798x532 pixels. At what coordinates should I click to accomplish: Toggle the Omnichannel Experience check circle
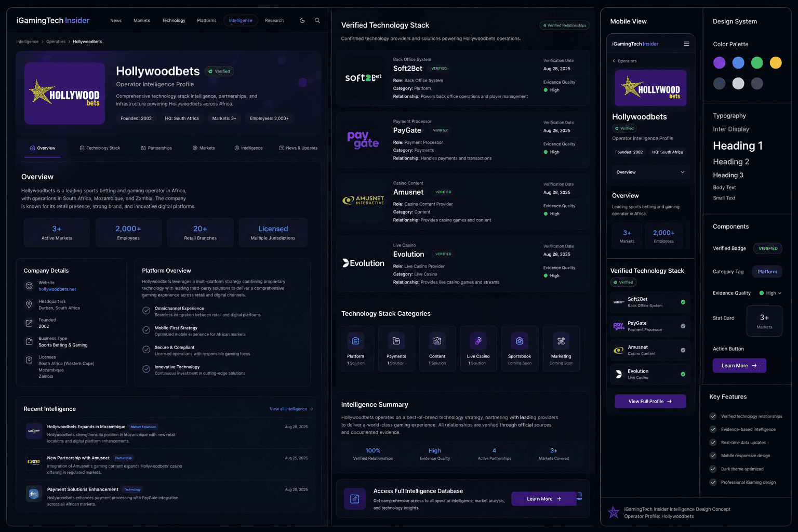point(147,311)
